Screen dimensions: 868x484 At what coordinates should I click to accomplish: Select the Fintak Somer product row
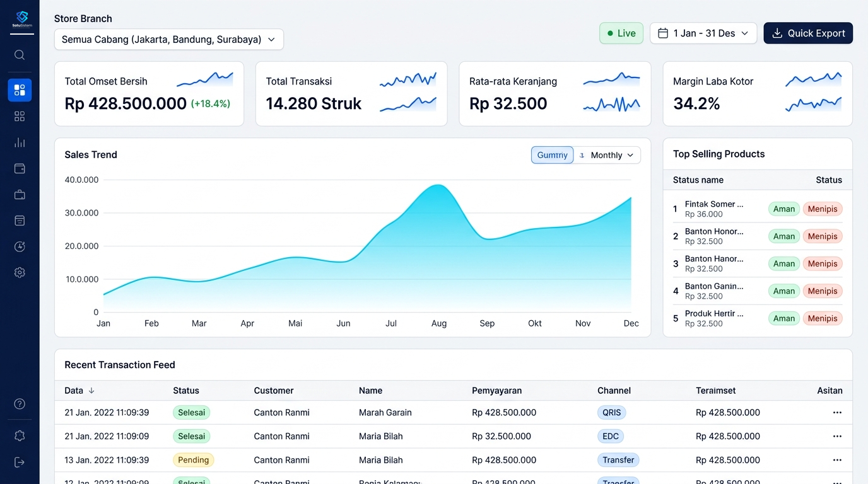point(758,209)
